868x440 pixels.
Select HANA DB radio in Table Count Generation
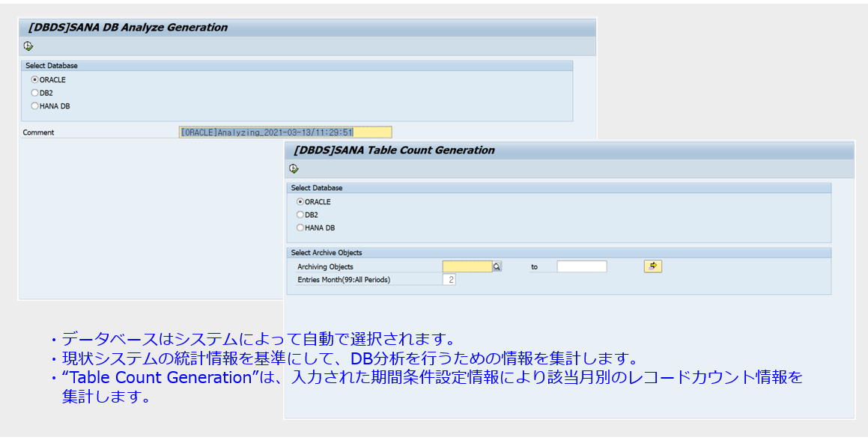click(x=300, y=227)
